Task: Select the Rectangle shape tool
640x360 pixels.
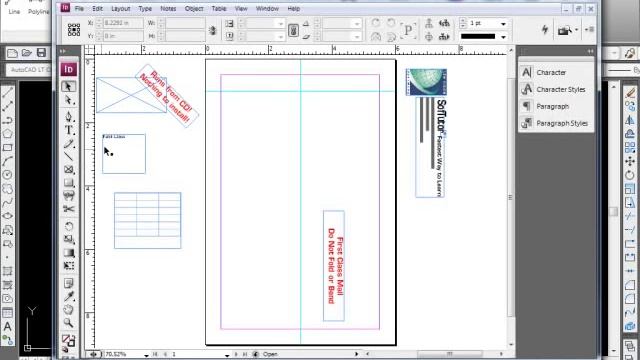Action: [x=69, y=182]
